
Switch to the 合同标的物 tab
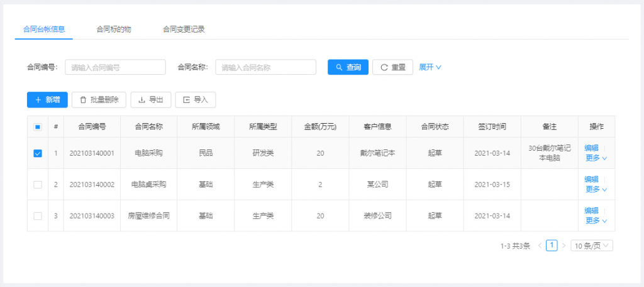click(113, 29)
